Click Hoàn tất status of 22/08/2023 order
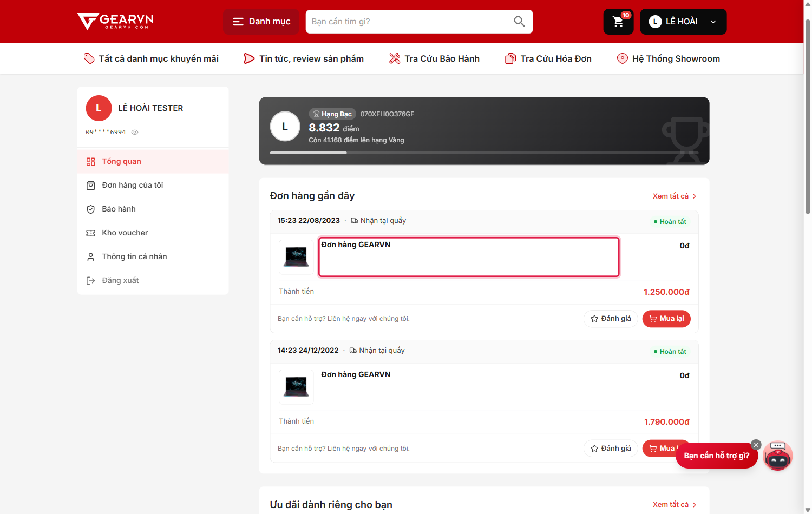Image resolution: width=812 pixels, height=514 pixels. 670,221
